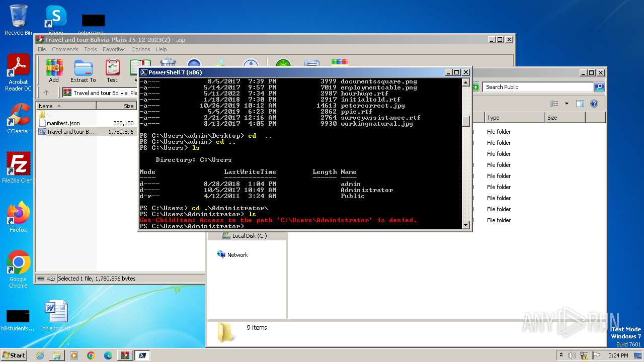Open FileZilla Client desktop shortcut

click(18, 167)
